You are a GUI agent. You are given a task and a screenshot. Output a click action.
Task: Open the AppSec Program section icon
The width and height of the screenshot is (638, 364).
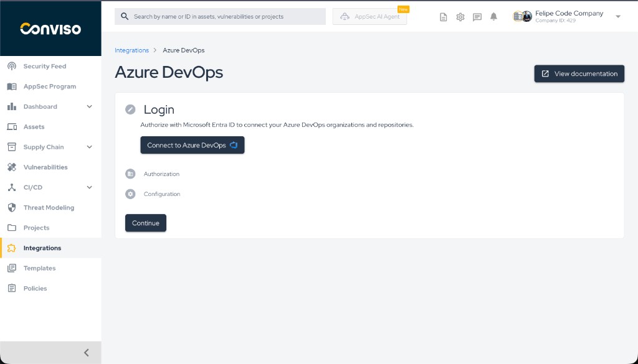click(11, 86)
